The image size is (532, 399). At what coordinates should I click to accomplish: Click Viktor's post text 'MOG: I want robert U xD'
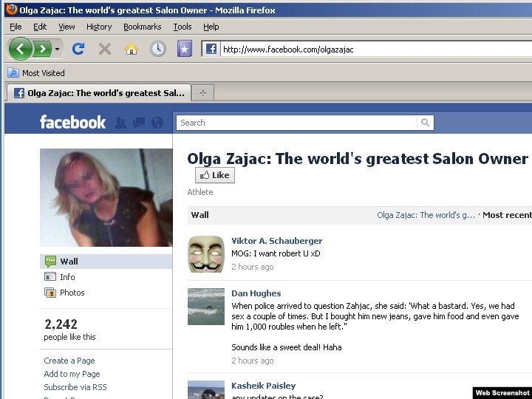click(x=276, y=253)
